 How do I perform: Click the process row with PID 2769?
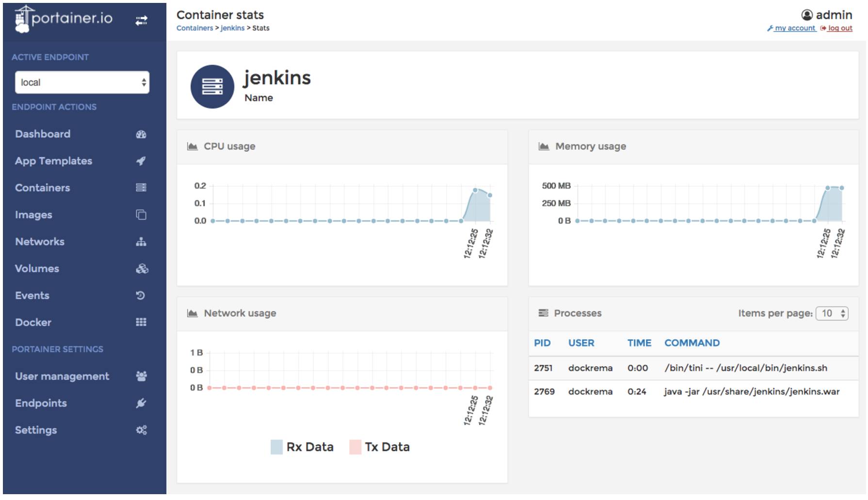pos(693,391)
